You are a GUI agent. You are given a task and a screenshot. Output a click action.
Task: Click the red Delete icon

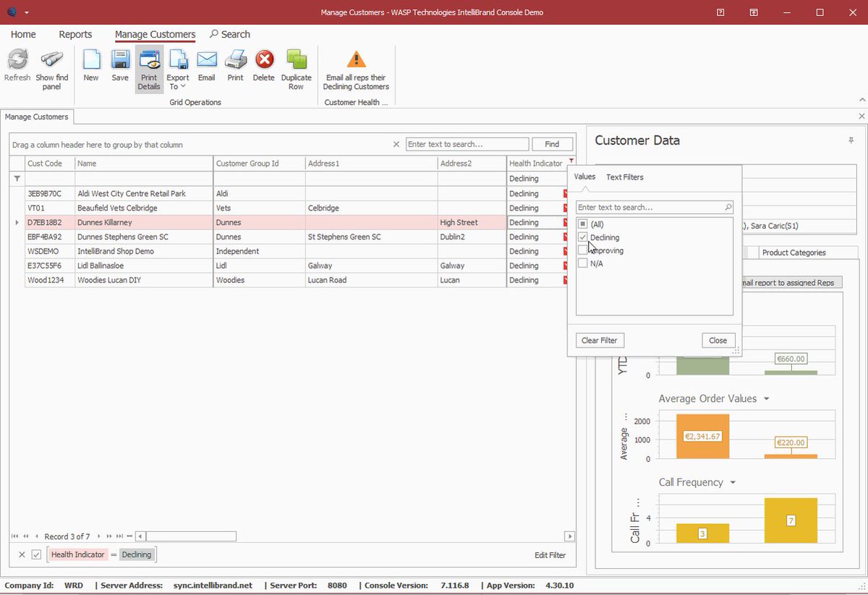[264, 59]
